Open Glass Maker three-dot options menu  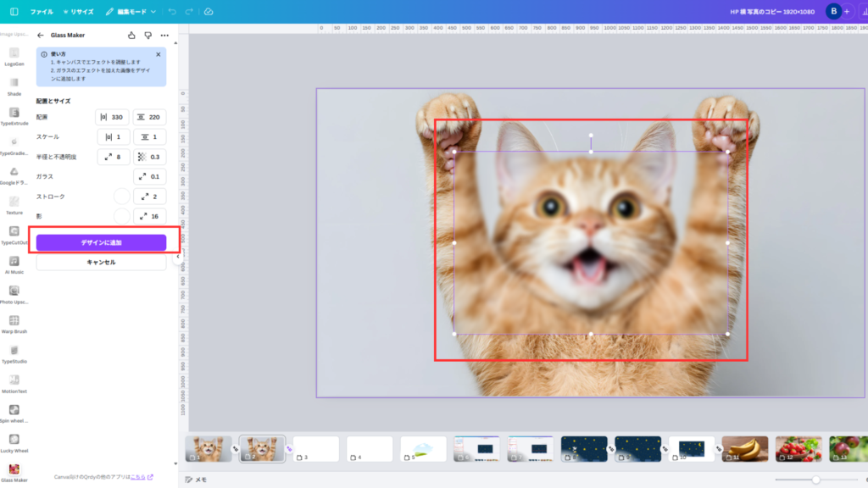[164, 36]
